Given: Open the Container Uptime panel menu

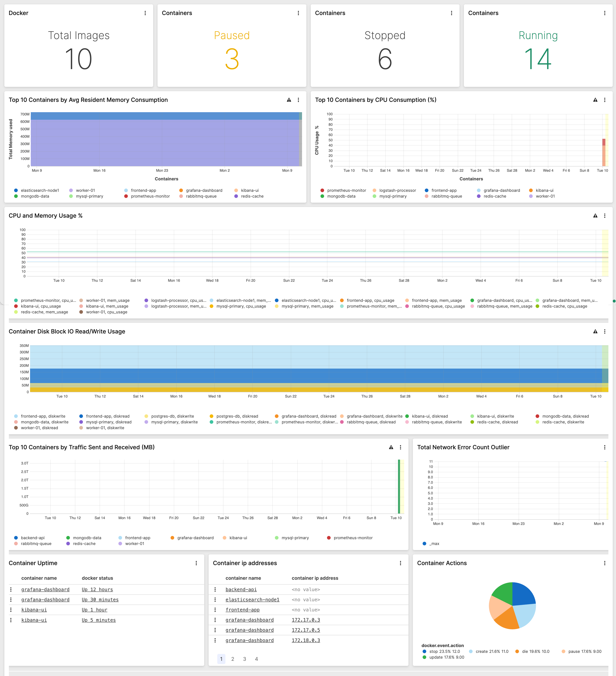Looking at the screenshot, I should click(196, 563).
